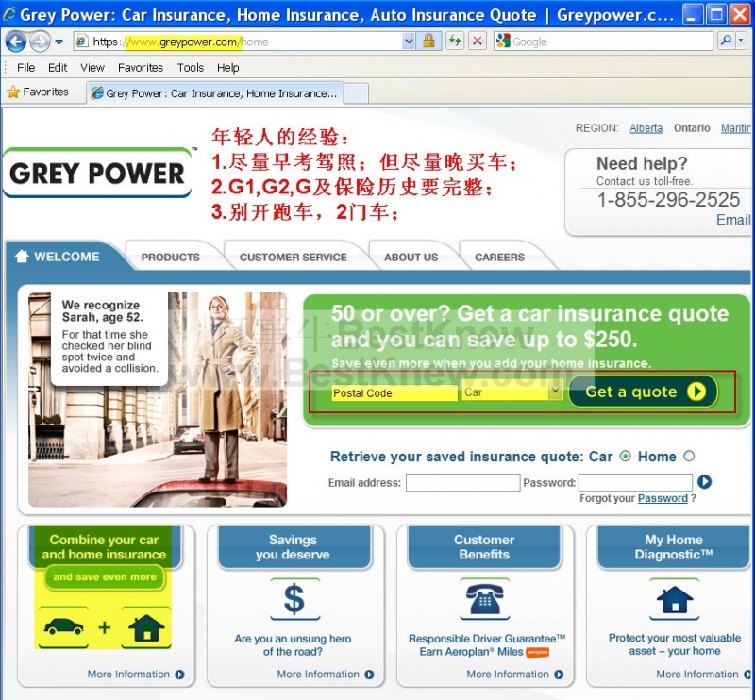Stop loading with the red X icon
This screenshot has width=755, height=700.
pyautogui.click(x=478, y=42)
